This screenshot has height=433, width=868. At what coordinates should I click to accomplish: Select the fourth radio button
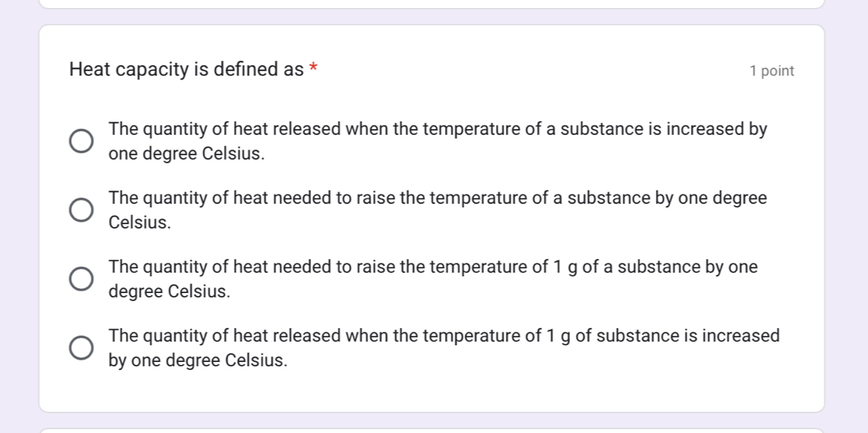(x=81, y=347)
